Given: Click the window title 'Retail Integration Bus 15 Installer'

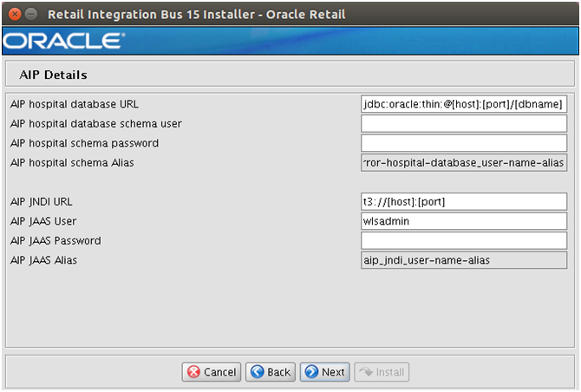Looking at the screenshot, I should [x=151, y=15].
